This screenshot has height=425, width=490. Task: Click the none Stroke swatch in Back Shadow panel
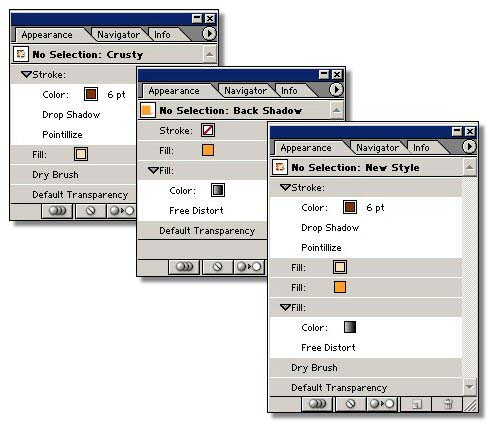(x=208, y=130)
